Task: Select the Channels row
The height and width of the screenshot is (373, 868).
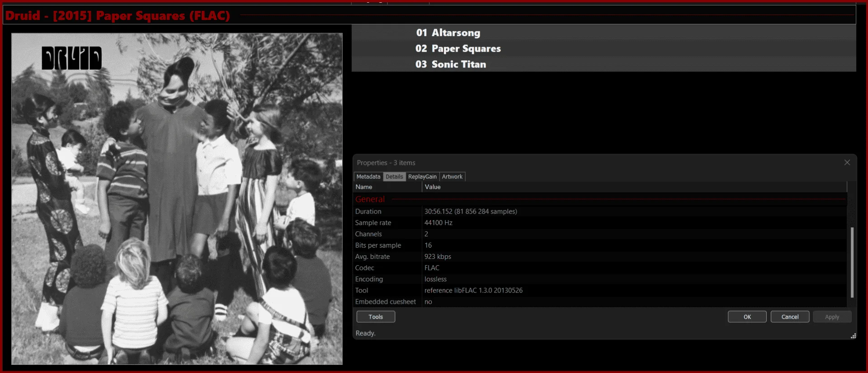Action: [600, 234]
